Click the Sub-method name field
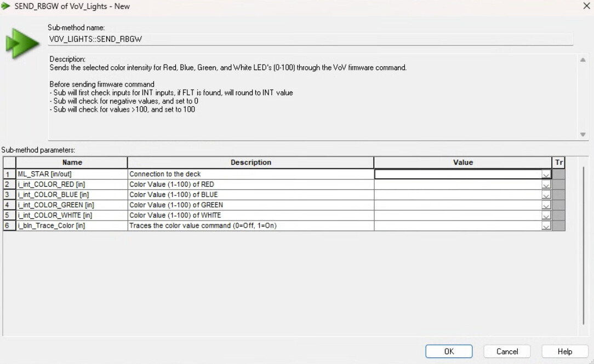 click(311, 39)
